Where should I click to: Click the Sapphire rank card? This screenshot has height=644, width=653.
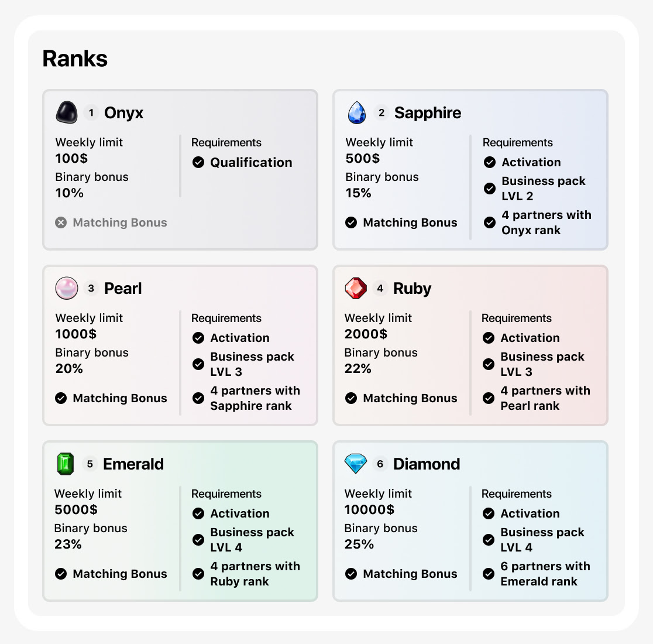pos(470,170)
